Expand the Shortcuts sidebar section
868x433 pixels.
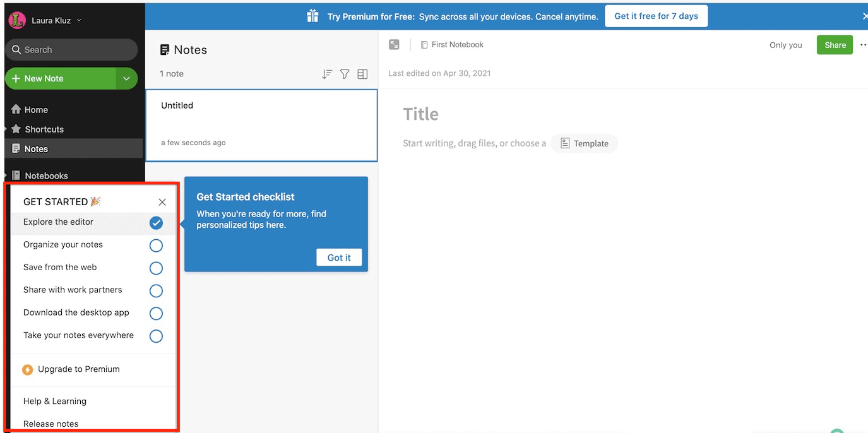point(6,129)
